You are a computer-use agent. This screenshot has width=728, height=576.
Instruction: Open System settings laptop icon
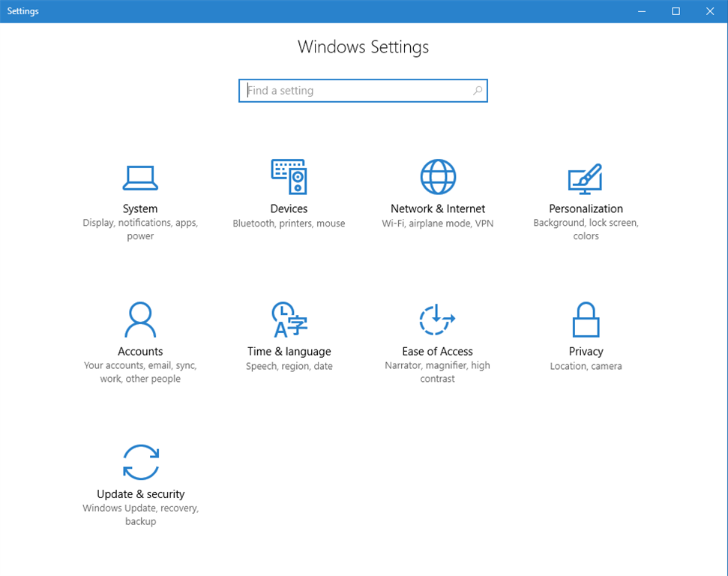pyautogui.click(x=140, y=178)
